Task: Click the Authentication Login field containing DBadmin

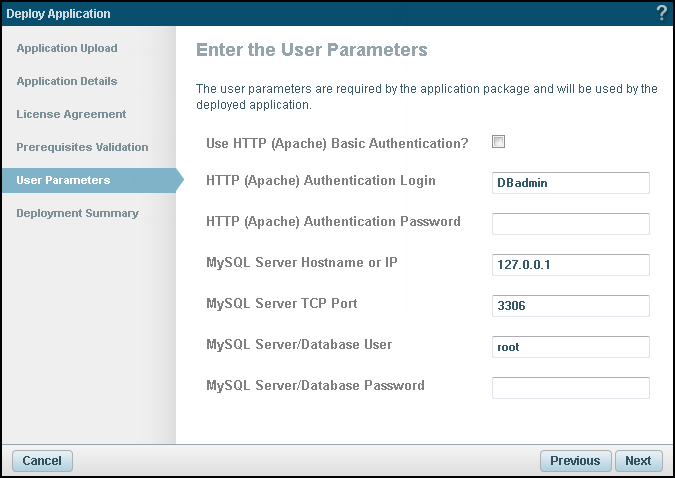Action: pos(571,182)
